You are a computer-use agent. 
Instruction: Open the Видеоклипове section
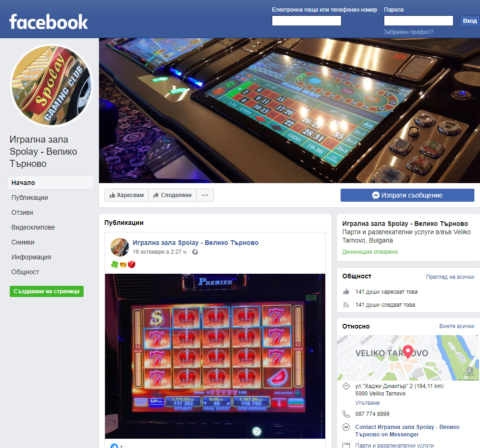click(x=33, y=227)
